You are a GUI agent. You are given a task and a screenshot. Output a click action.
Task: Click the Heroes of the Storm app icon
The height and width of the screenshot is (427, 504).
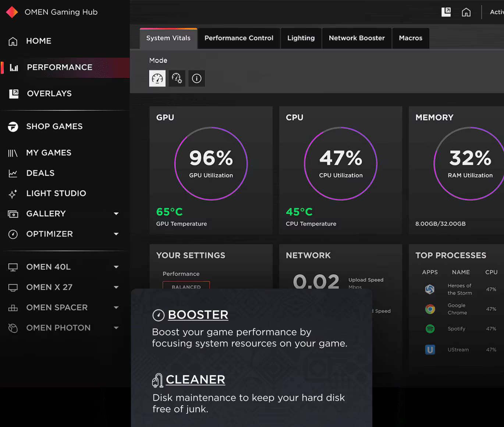click(430, 289)
